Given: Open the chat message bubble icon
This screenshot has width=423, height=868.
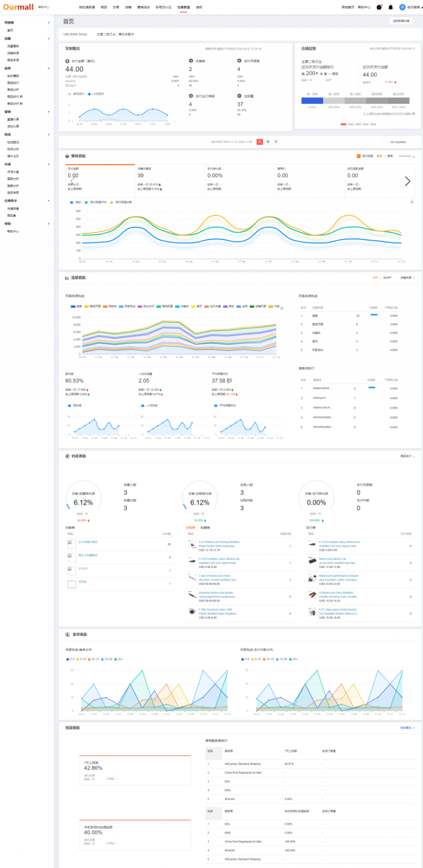Looking at the screenshot, I should (379, 7).
